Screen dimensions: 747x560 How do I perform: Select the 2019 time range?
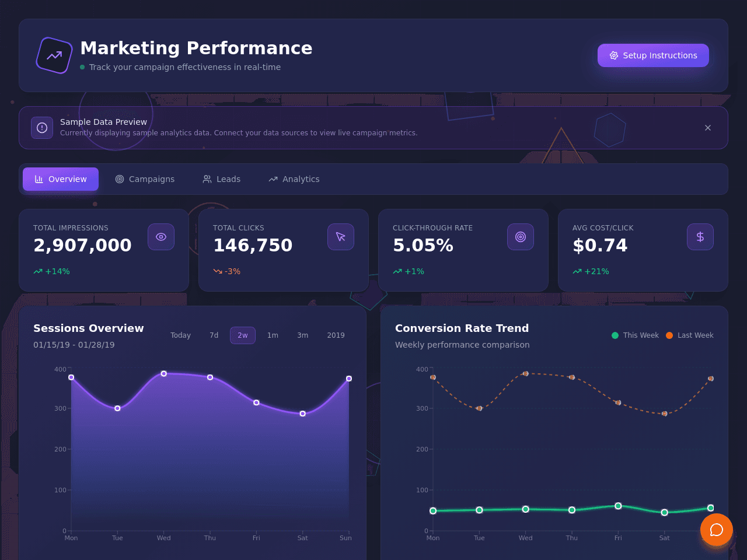(x=336, y=335)
